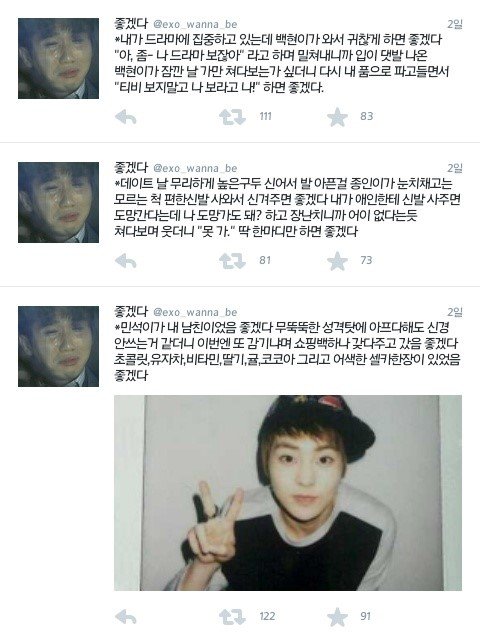Favorite the tweet with 91 favorites
This screenshot has height=638, width=480.
[337, 617]
